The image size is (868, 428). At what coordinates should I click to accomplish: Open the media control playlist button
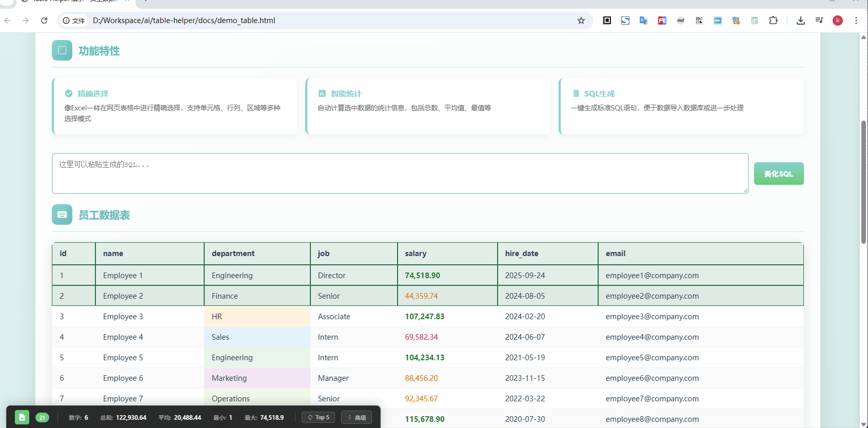click(x=819, y=21)
